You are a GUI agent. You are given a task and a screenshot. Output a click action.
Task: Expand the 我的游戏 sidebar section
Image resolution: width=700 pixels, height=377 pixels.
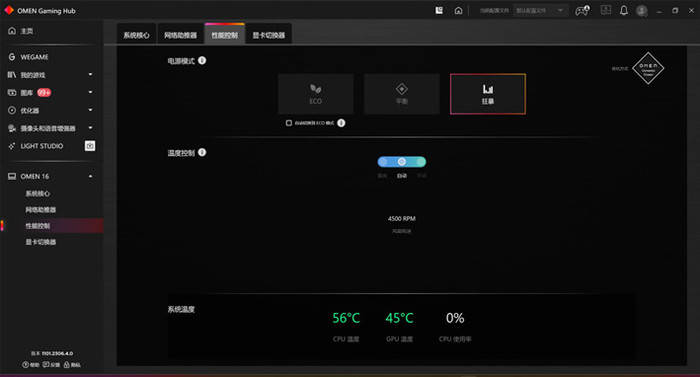[x=91, y=75]
